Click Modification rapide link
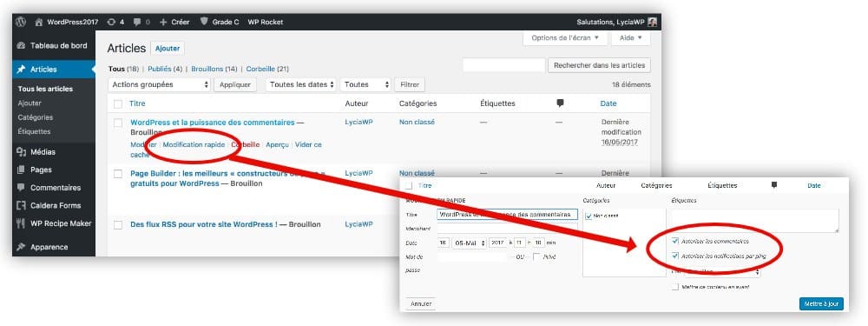868x326 pixels. [194, 144]
